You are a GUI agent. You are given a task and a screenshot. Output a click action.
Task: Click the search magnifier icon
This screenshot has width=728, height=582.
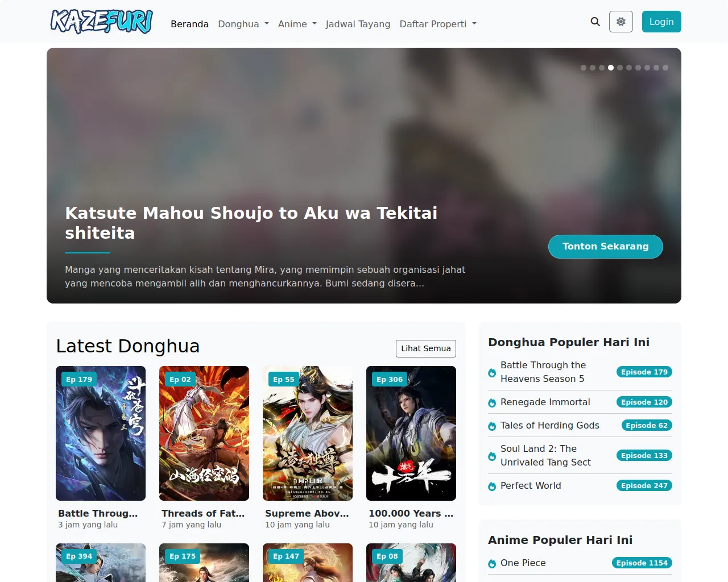click(x=595, y=22)
